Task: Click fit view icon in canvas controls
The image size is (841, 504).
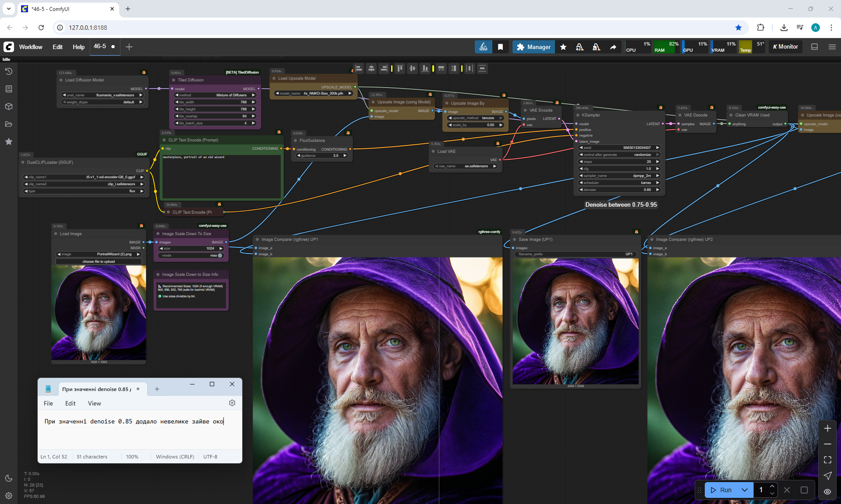Action: 827,460
